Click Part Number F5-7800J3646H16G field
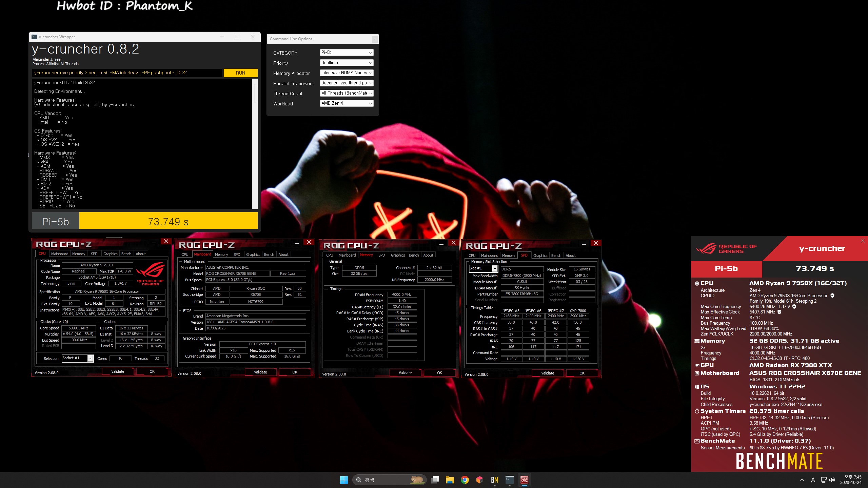The height and width of the screenshot is (488, 868). (522, 294)
